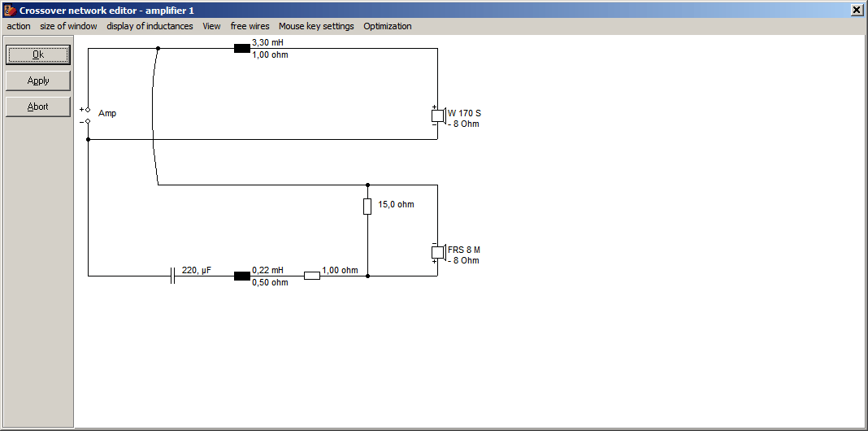Click the junction node above 15,0 ohm resistor

(x=367, y=185)
